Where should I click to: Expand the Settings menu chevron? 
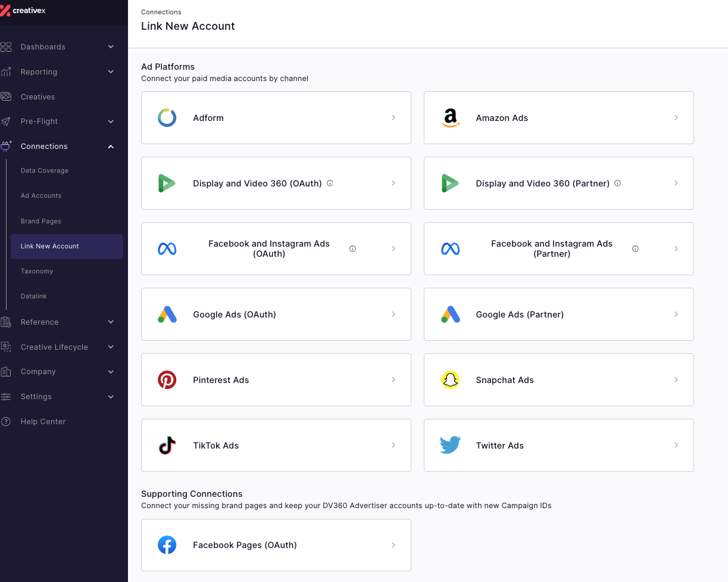(x=111, y=397)
